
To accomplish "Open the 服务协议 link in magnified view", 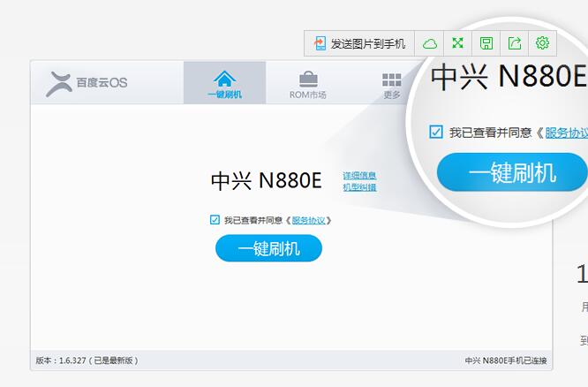I will coord(566,133).
